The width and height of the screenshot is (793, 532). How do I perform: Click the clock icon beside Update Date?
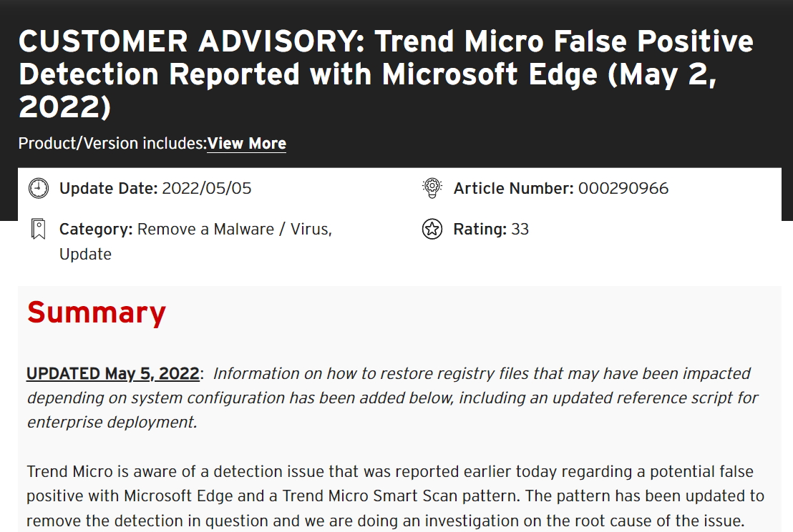coord(38,189)
